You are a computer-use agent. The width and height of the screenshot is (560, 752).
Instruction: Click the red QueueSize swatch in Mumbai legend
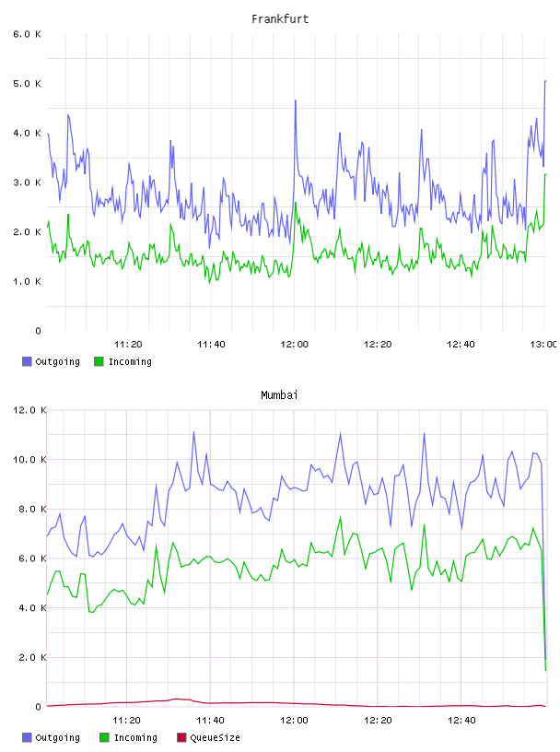[x=181, y=737]
